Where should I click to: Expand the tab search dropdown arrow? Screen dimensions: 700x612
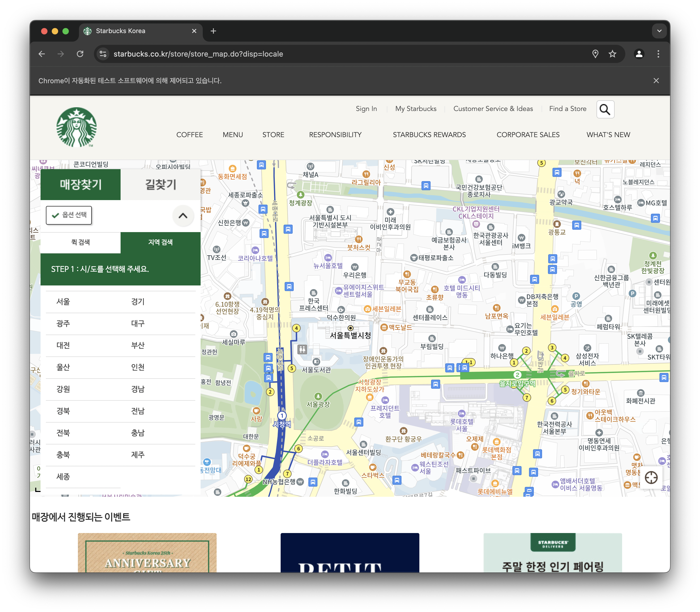(x=659, y=31)
